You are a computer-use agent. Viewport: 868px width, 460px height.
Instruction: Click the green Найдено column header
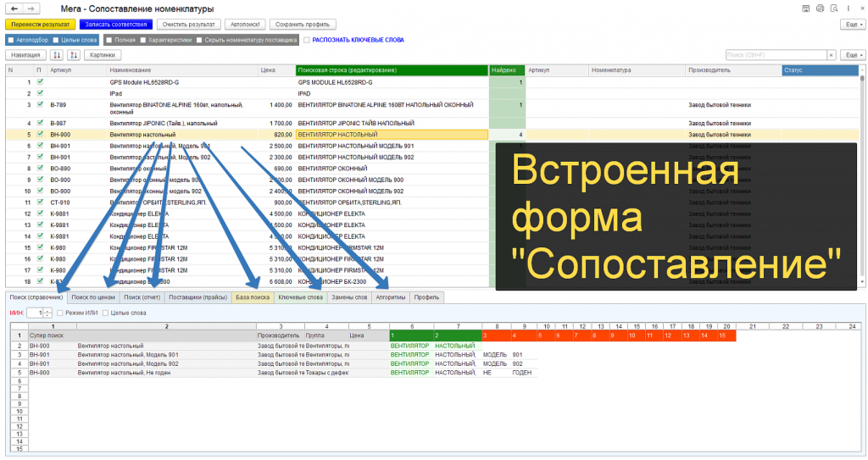(507, 70)
